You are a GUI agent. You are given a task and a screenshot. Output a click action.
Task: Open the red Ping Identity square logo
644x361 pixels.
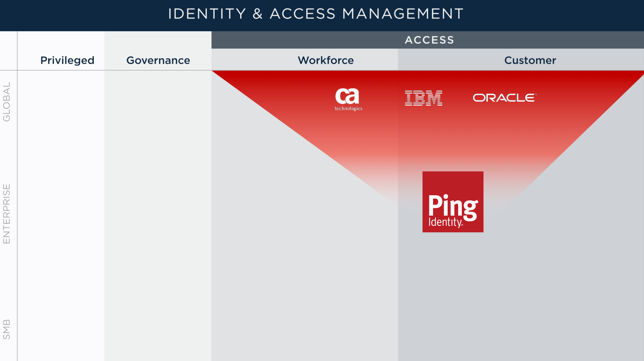tap(453, 202)
